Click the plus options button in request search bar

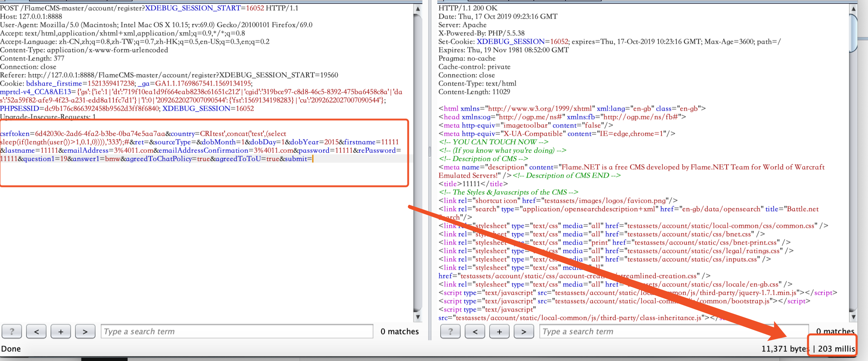[x=60, y=331]
